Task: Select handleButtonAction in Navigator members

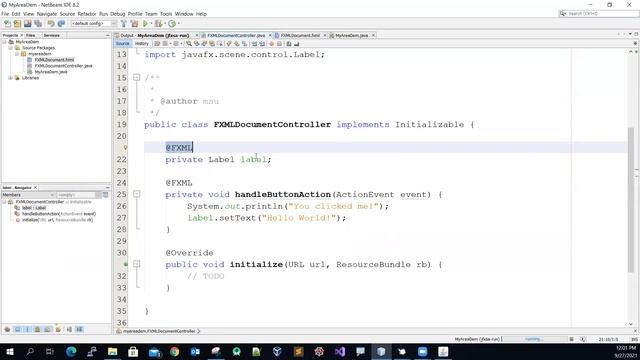Action: 59,214
